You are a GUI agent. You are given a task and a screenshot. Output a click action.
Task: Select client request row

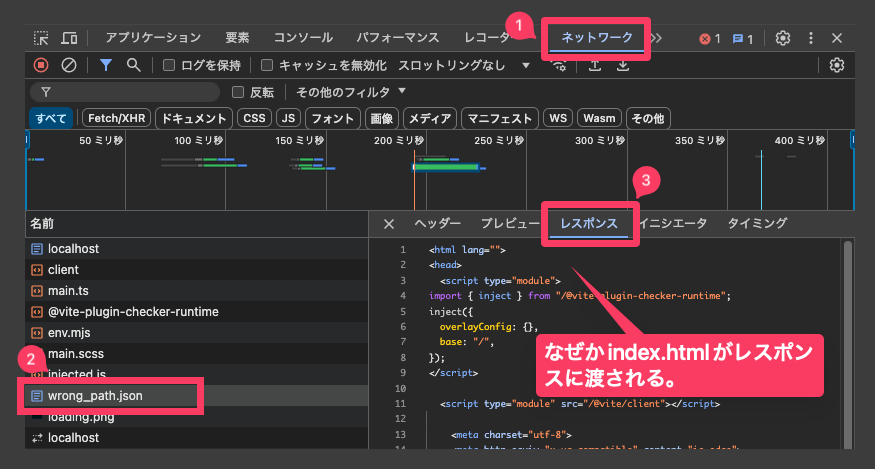(x=196, y=270)
